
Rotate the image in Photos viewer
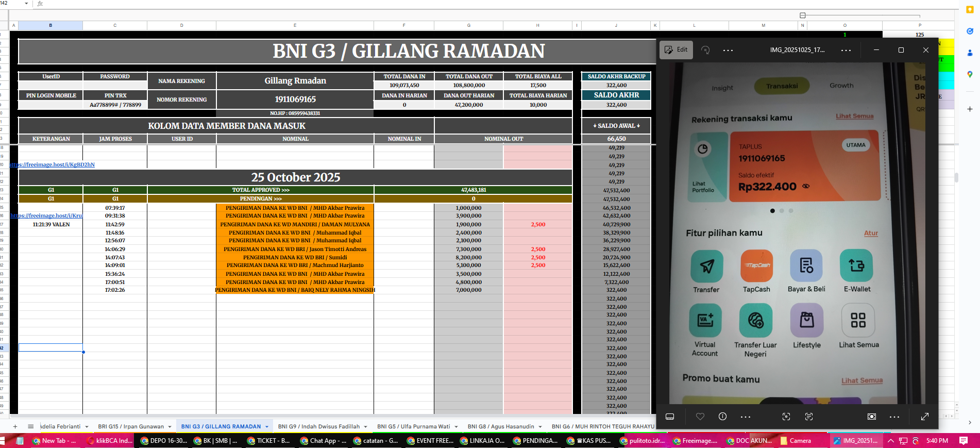coord(705,50)
